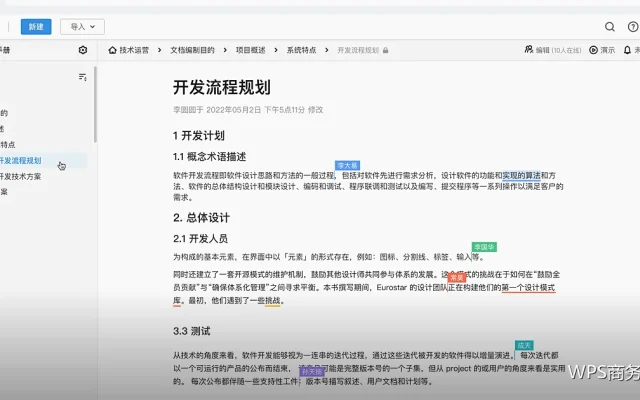
Task: Click the home icon in breadcrumb
Action: point(112,50)
